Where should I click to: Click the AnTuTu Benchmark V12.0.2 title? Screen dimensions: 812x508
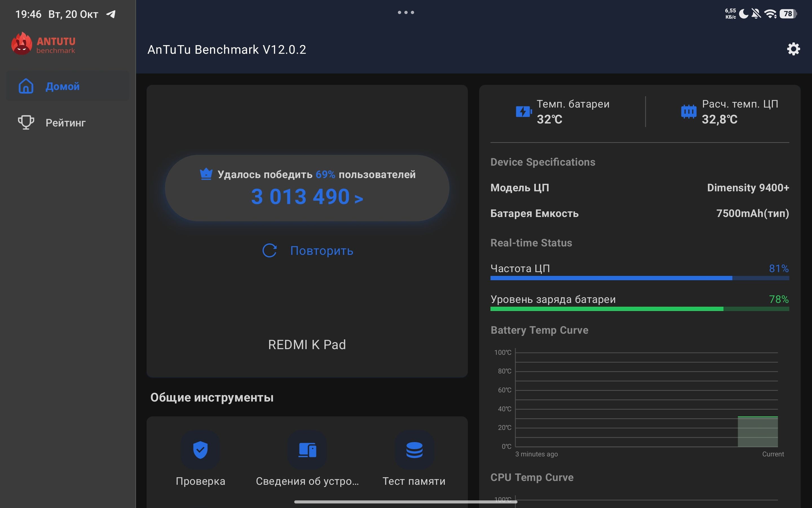point(226,49)
